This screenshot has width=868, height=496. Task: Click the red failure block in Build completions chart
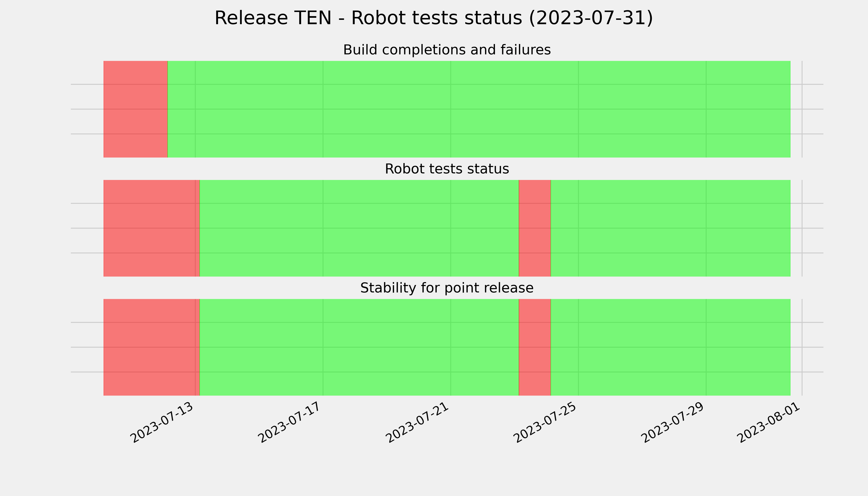tap(136, 109)
